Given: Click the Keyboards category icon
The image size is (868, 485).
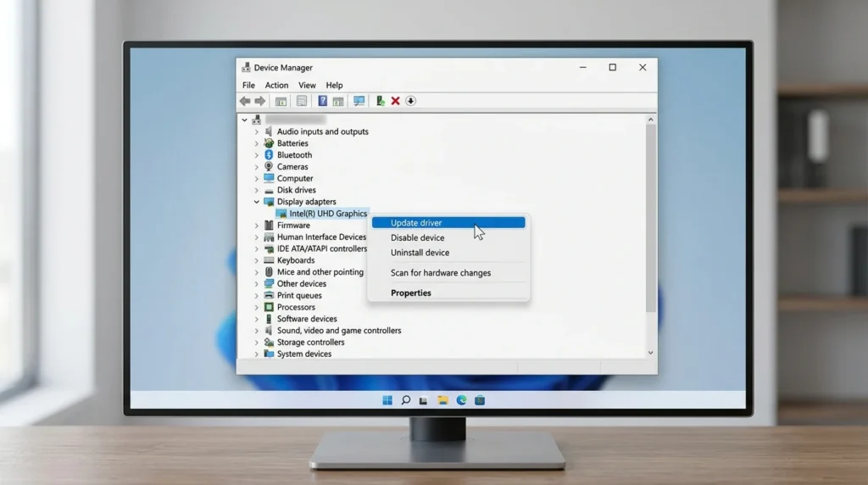Looking at the screenshot, I should point(269,260).
